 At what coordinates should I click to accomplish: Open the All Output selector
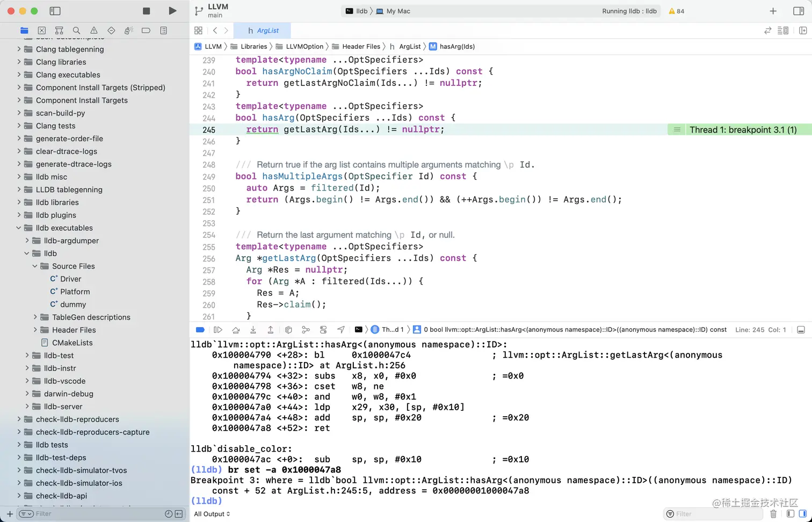coord(212,514)
